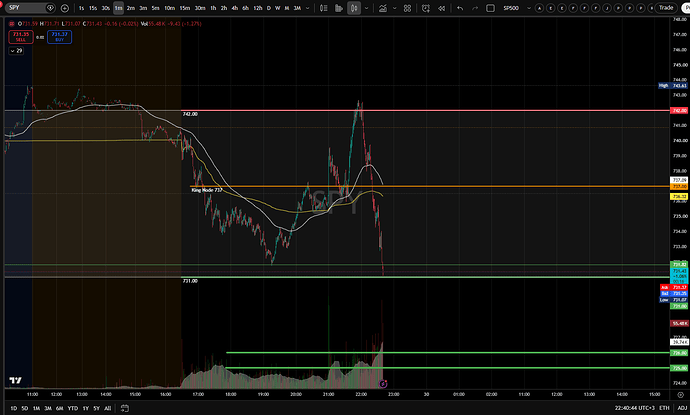The width and height of the screenshot is (690, 415).
Task: Click the SP500 layout name
Action: 511,8
